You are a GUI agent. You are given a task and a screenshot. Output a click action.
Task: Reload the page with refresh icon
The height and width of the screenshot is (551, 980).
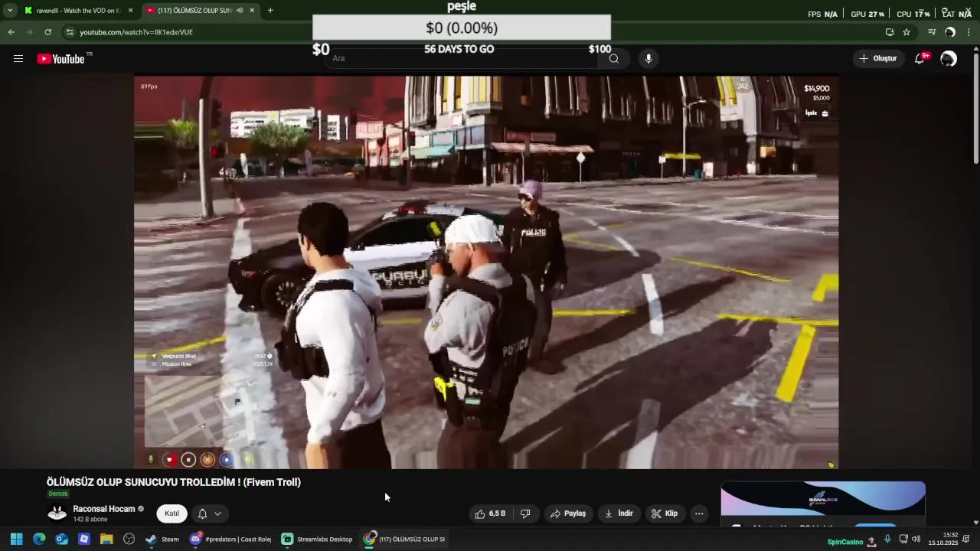click(x=48, y=32)
